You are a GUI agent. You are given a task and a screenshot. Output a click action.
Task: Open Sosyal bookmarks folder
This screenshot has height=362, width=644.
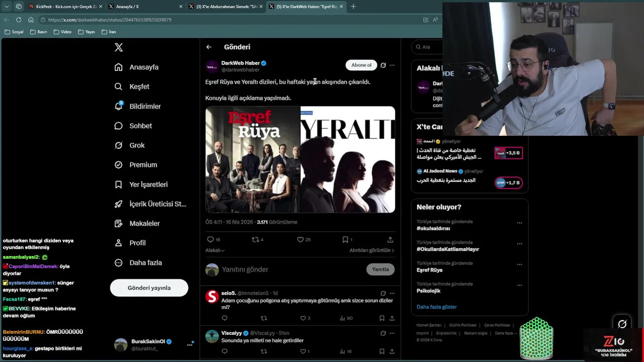click(x=14, y=32)
